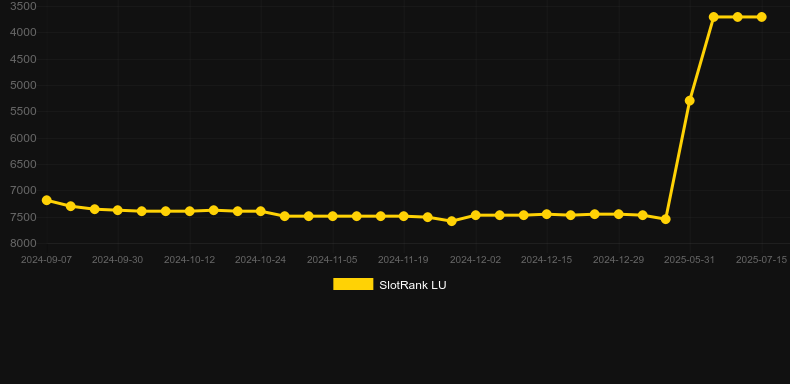Click the SlotRank LU legend label
790x384 pixels.
[x=413, y=285]
